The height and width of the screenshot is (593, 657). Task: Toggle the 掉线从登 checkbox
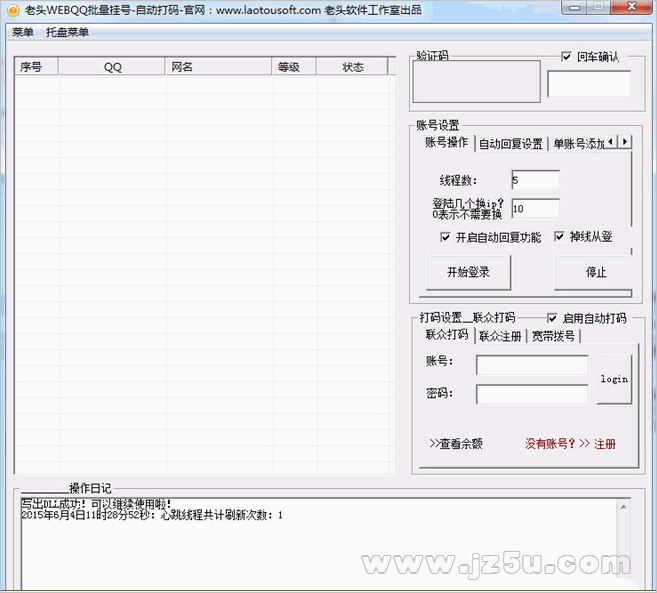coord(559,236)
